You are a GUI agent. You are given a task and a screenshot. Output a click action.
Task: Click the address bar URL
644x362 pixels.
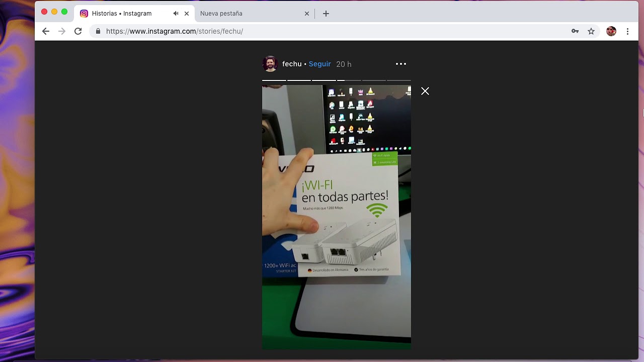click(x=175, y=31)
